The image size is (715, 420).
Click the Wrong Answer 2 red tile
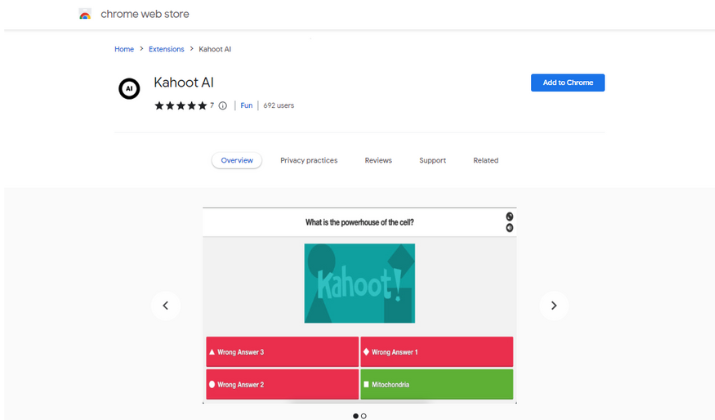point(282,384)
